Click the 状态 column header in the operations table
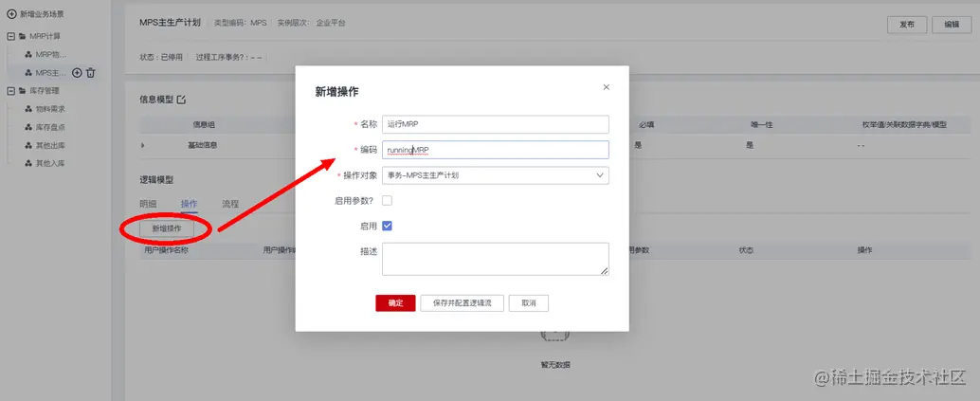 coord(746,249)
